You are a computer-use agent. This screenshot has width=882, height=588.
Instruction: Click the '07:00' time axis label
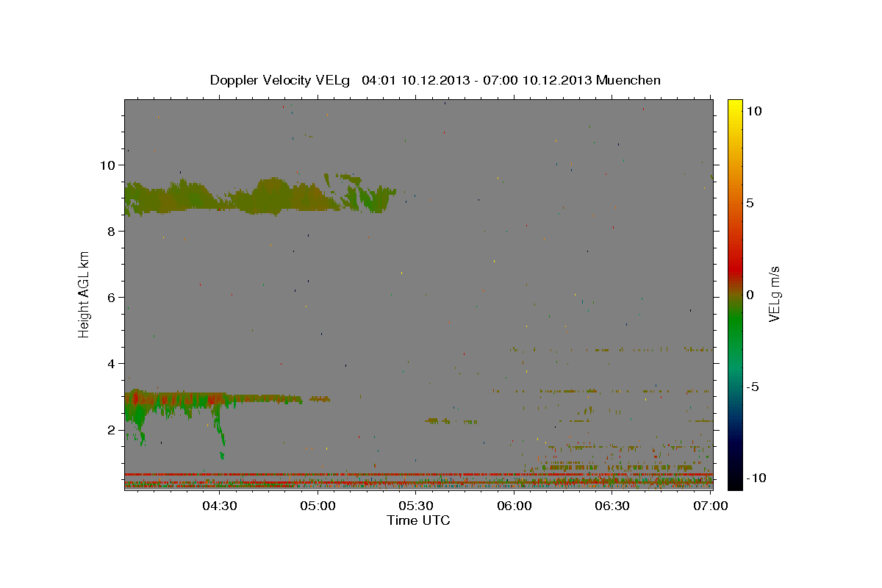(x=711, y=506)
